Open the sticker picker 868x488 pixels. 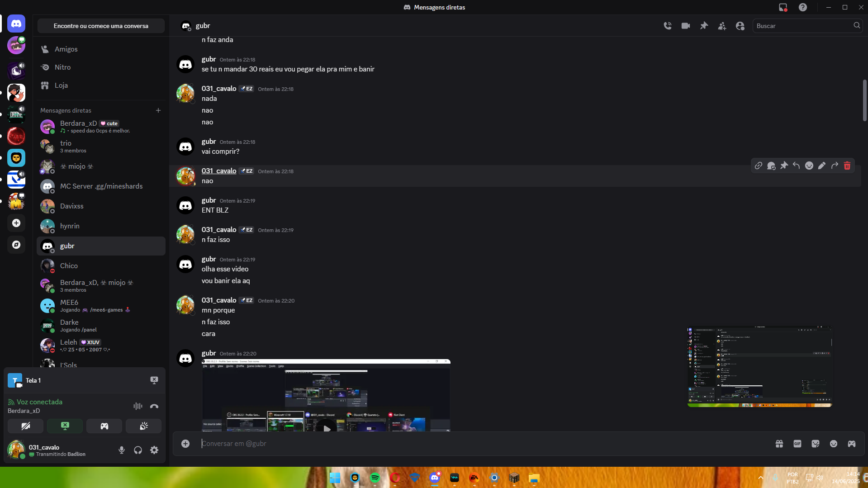tap(816, 444)
